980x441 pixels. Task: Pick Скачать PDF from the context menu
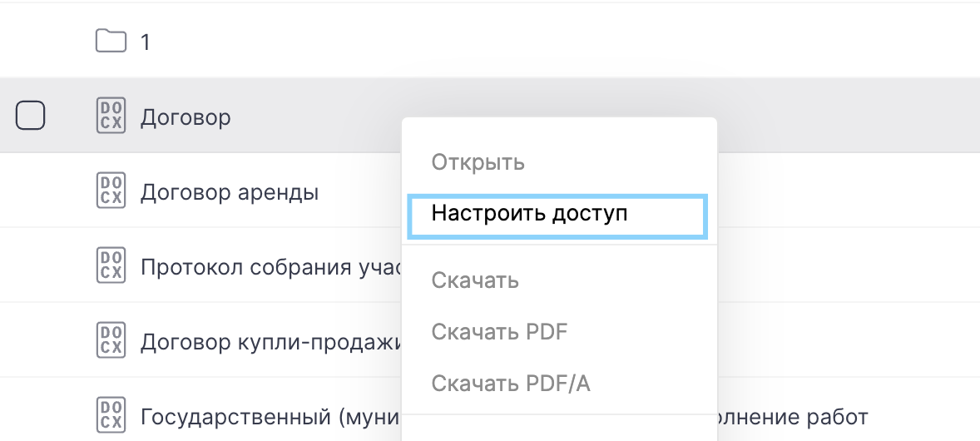[499, 332]
